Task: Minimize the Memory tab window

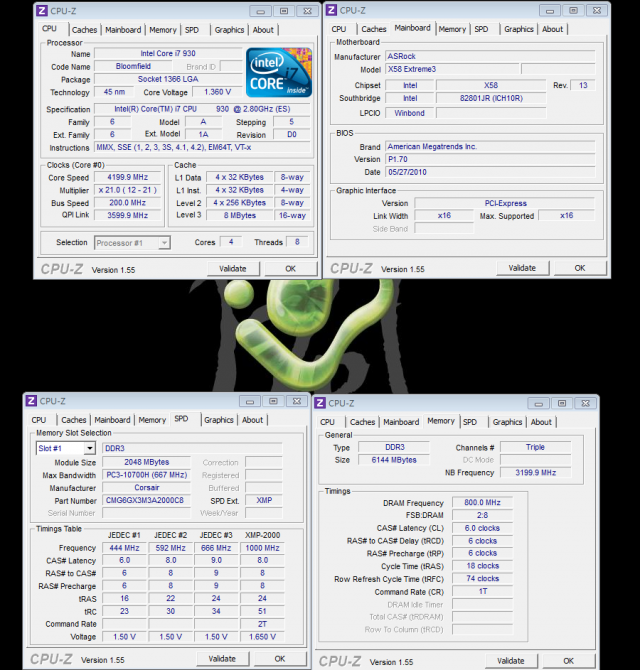Action: pyautogui.click(x=539, y=404)
